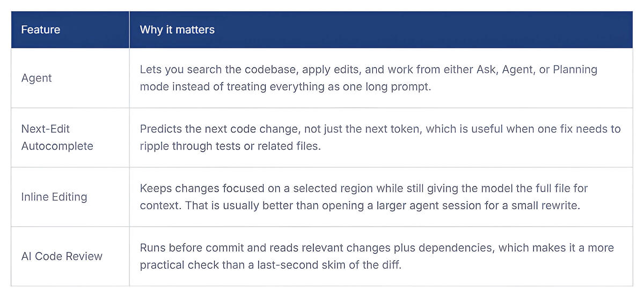Image resolution: width=644 pixels, height=297 pixels.
Task: Click the line starting "mode instead of treating everything"
Action: [x=285, y=86]
